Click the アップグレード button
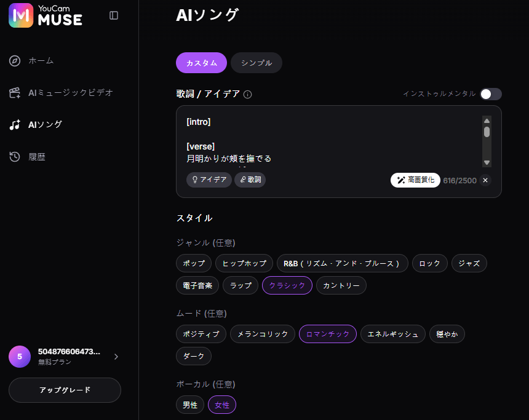The image size is (529, 420). (65, 390)
